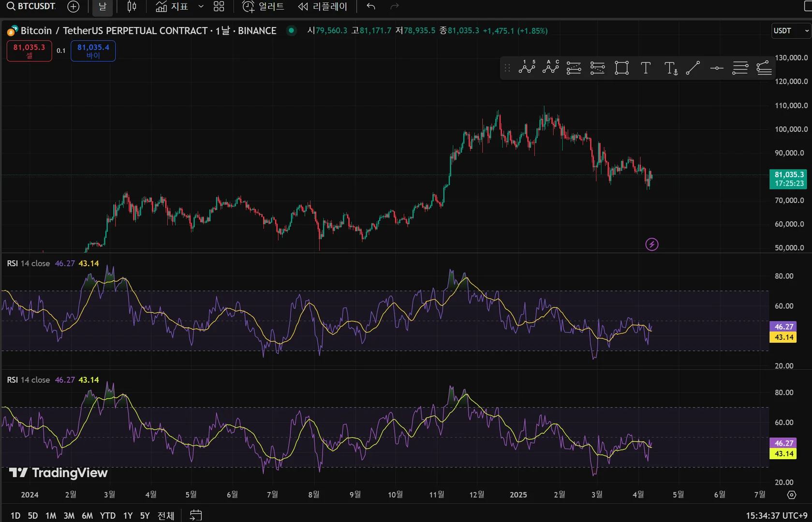
Task: Select the YTD time range
Action: pos(107,516)
